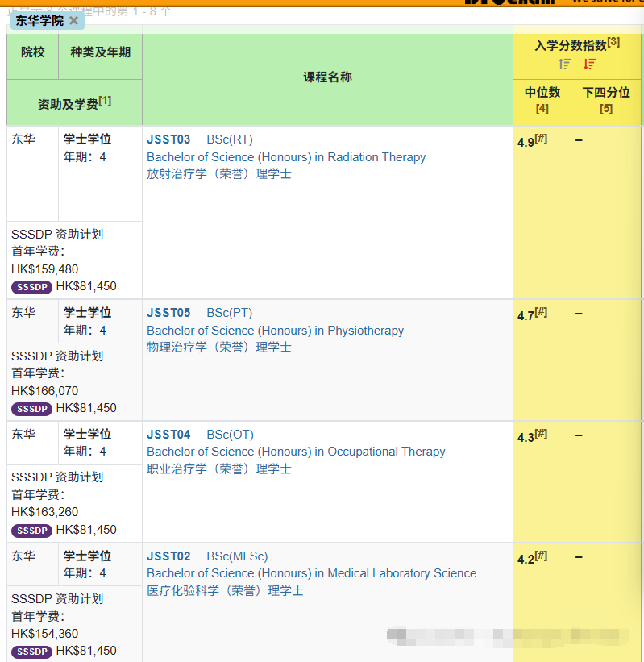Click footnote [5] under 下四分位
Viewport: 644px width, 662px height.
(606, 109)
